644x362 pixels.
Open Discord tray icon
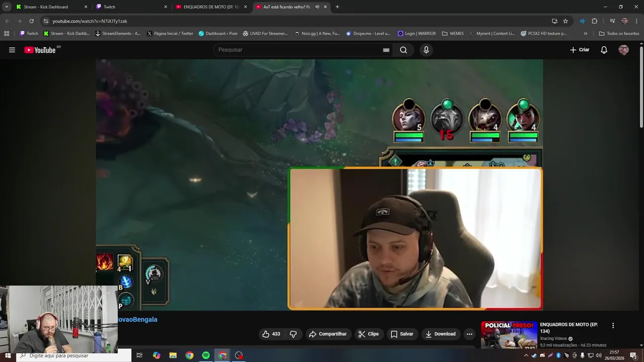click(x=542, y=355)
